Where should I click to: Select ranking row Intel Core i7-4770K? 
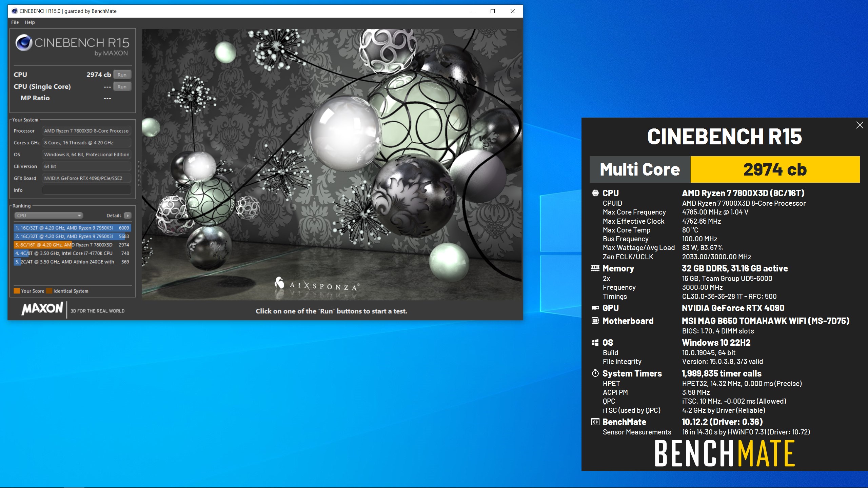72,253
